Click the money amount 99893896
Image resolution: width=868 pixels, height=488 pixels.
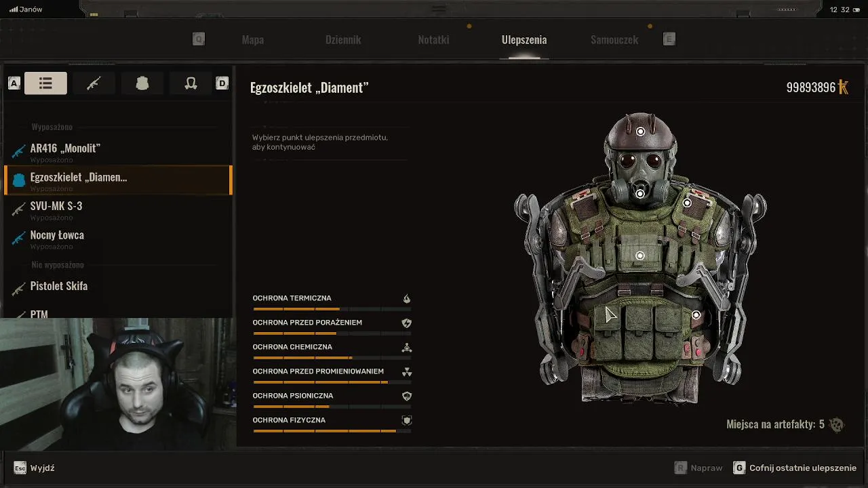pyautogui.click(x=811, y=87)
